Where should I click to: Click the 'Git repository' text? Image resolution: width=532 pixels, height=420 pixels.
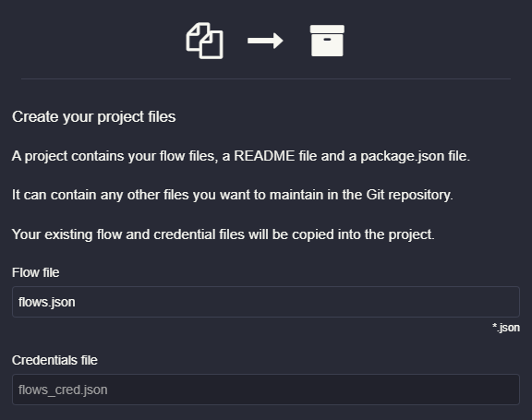click(409, 195)
